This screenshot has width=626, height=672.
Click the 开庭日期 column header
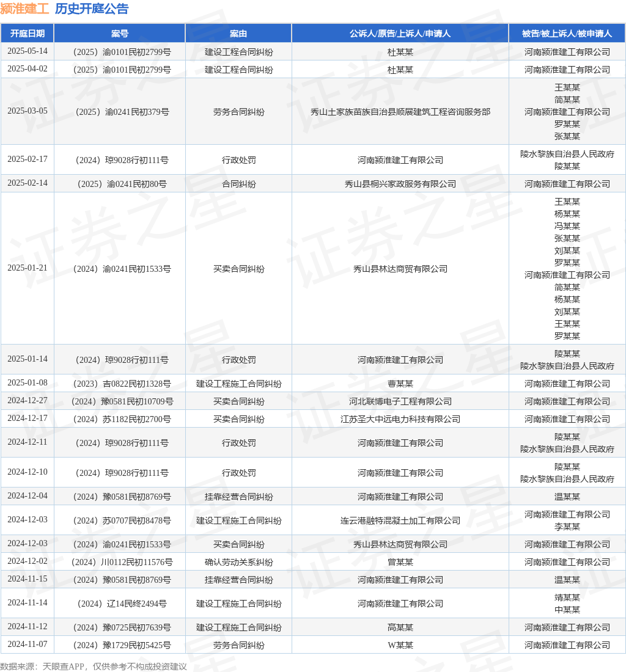tap(28, 34)
